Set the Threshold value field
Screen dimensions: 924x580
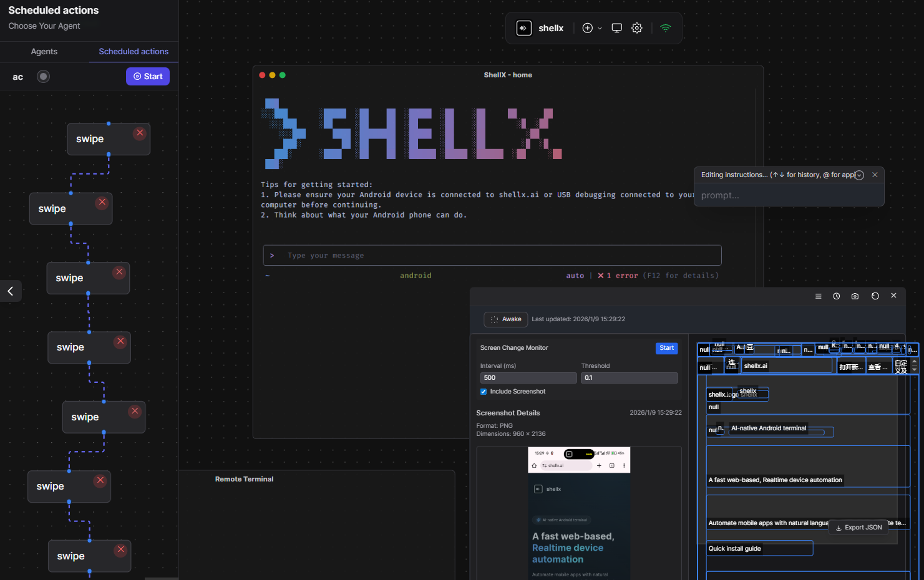click(629, 377)
